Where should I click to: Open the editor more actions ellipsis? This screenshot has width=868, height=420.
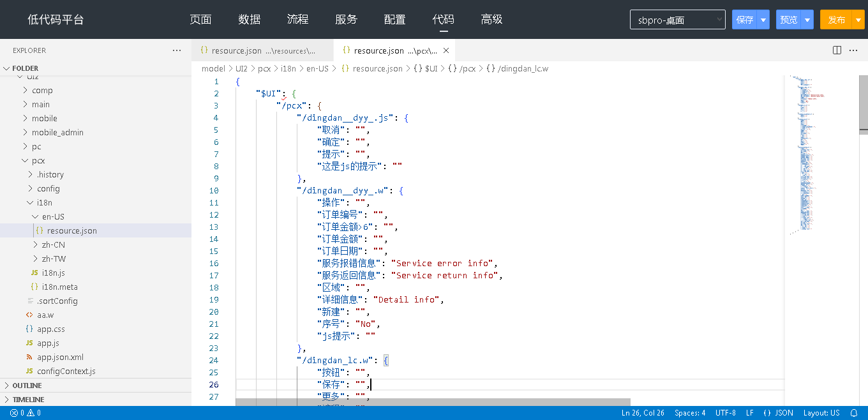(x=855, y=50)
